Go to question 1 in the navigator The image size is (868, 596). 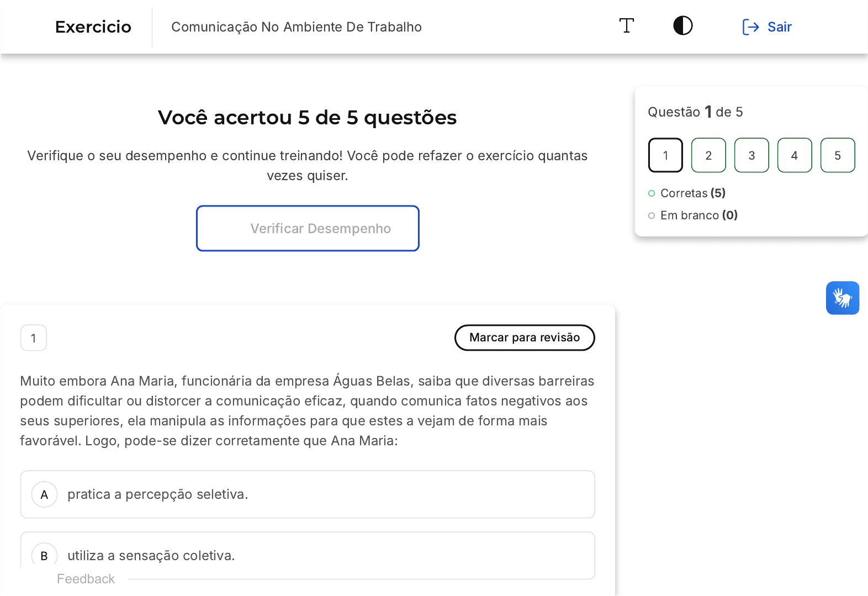665,156
